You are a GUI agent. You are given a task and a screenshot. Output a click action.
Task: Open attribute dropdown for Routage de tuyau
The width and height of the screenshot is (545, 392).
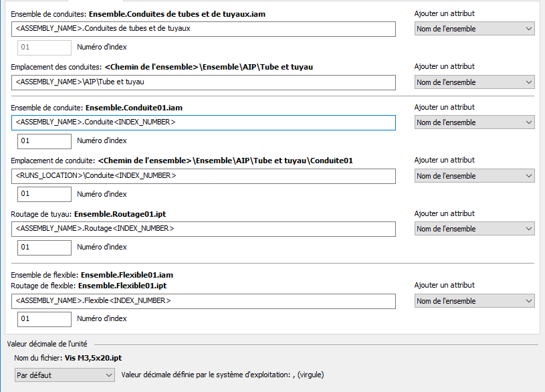[474, 229]
